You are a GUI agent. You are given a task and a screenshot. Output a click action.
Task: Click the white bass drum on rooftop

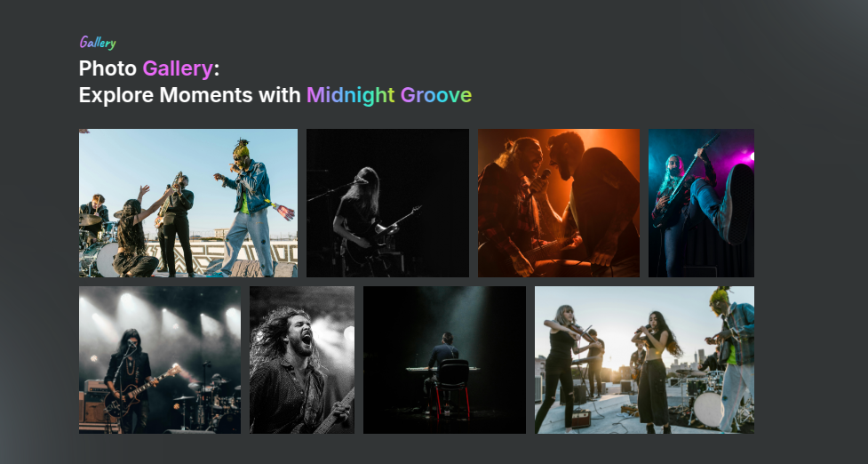[x=708, y=409]
